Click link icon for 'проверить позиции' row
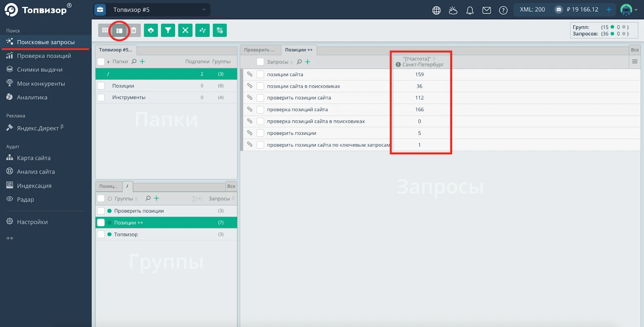 click(250, 133)
